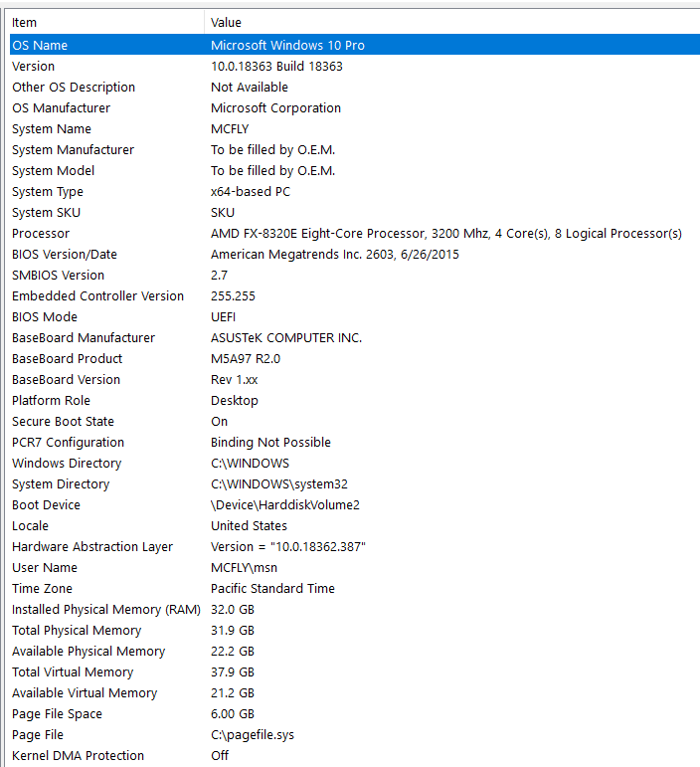
Task: Select the Hardware Abstraction Layer row
Action: click(x=355, y=547)
